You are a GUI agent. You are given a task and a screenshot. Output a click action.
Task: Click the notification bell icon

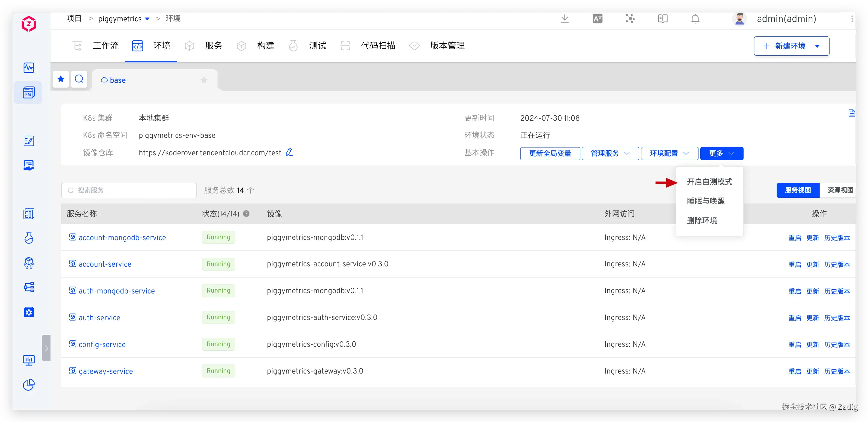tap(695, 19)
